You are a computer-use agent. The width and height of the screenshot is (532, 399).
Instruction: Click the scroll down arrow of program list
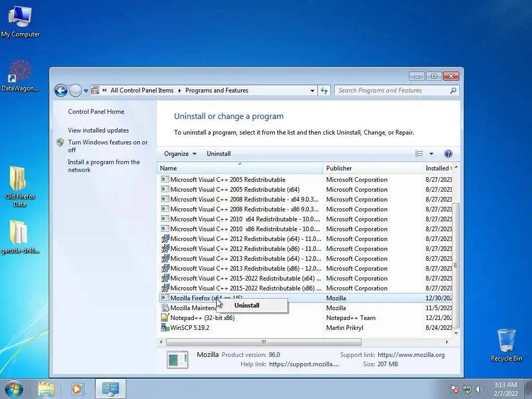point(456,334)
